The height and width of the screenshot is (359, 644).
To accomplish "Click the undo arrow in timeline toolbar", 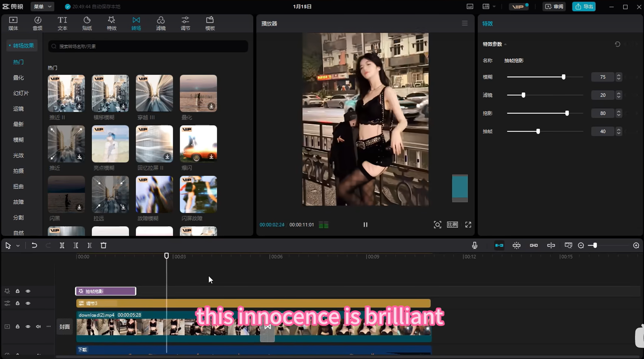I will (x=34, y=245).
